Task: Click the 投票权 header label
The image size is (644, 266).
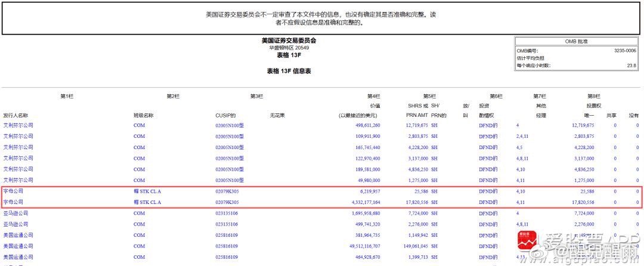Action: pyautogui.click(x=594, y=106)
